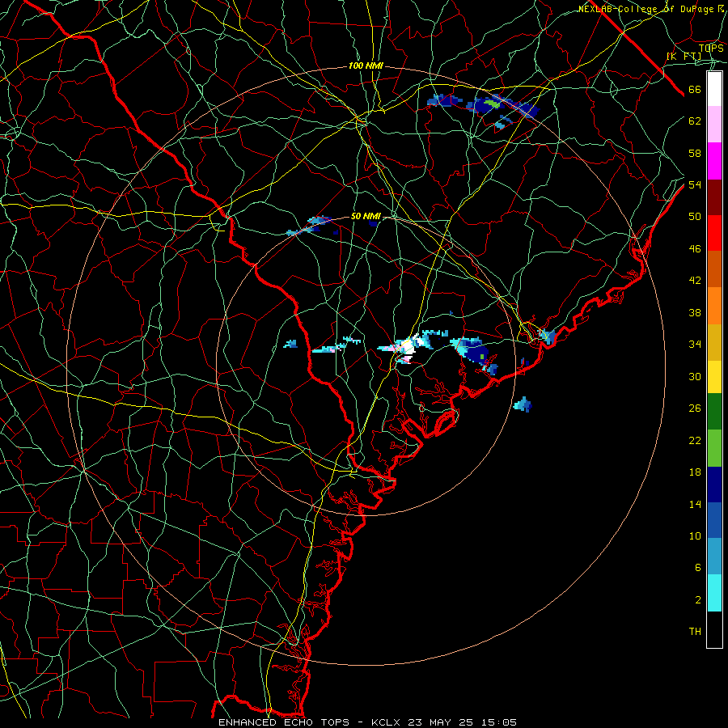Pick the cyan legend swatch
This screenshot has width=728, height=728.
click(x=714, y=593)
